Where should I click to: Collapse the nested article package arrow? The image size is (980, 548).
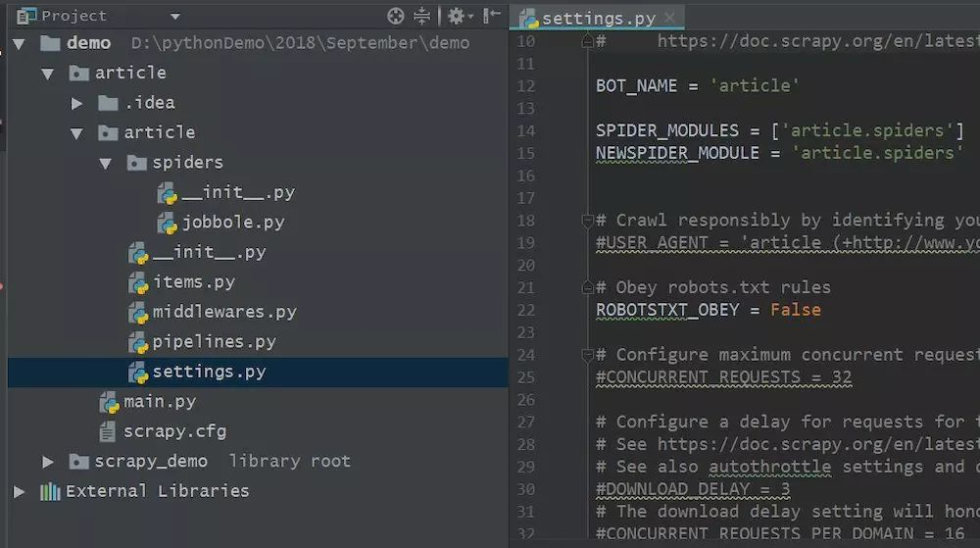pyautogui.click(x=76, y=133)
